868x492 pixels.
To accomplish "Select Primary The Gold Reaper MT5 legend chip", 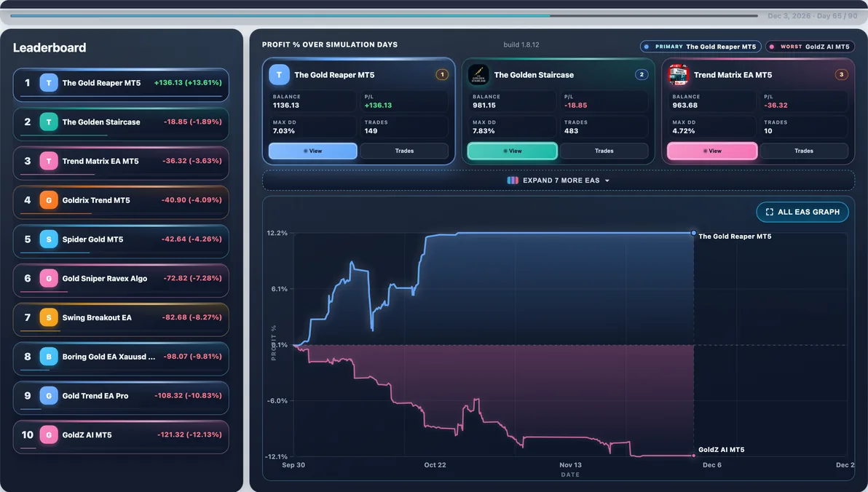I will point(701,47).
